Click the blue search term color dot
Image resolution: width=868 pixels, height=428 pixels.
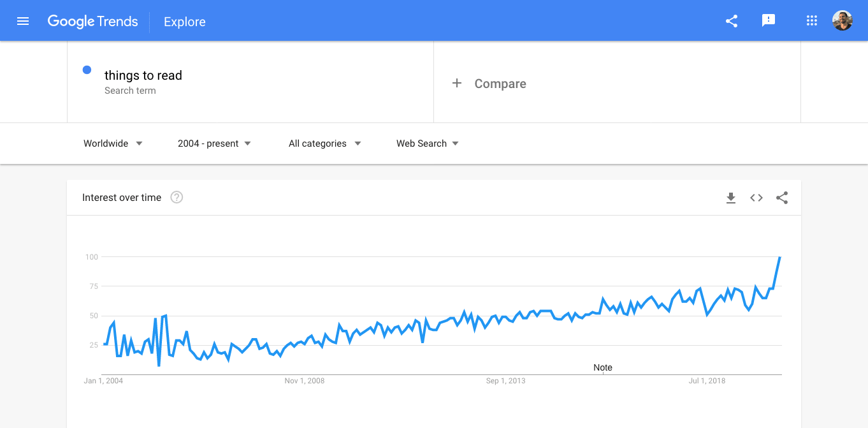87,70
